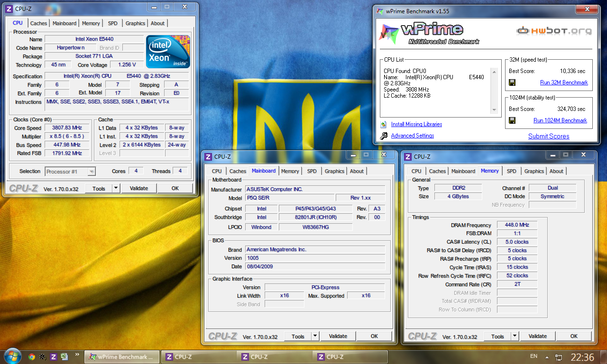Click Level 2 cache value 2 x 6144 KBytes
The image size is (607, 364).
point(141,145)
